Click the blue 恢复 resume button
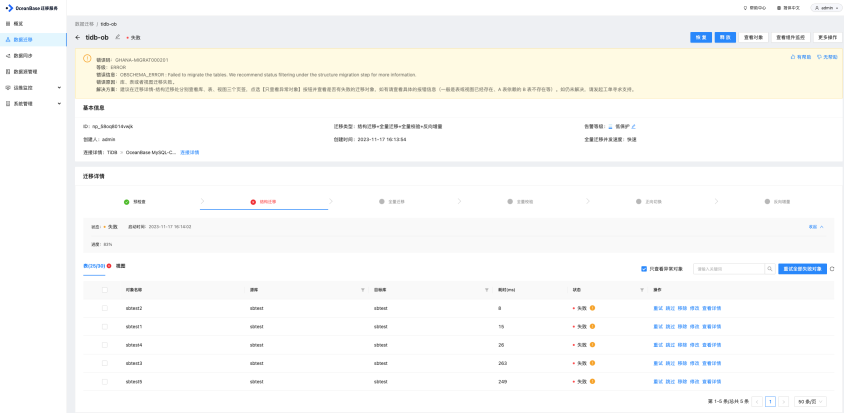This screenshot has height=413, width=844. click(701, 38)
